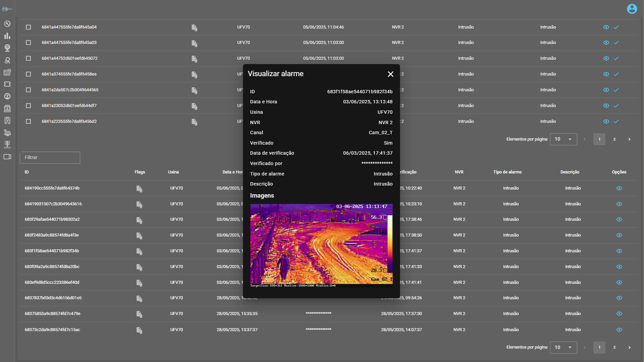Click flag icon for alarm 683f1f58ae544071b982f34b
644x362 pixels.
point(139,251)
